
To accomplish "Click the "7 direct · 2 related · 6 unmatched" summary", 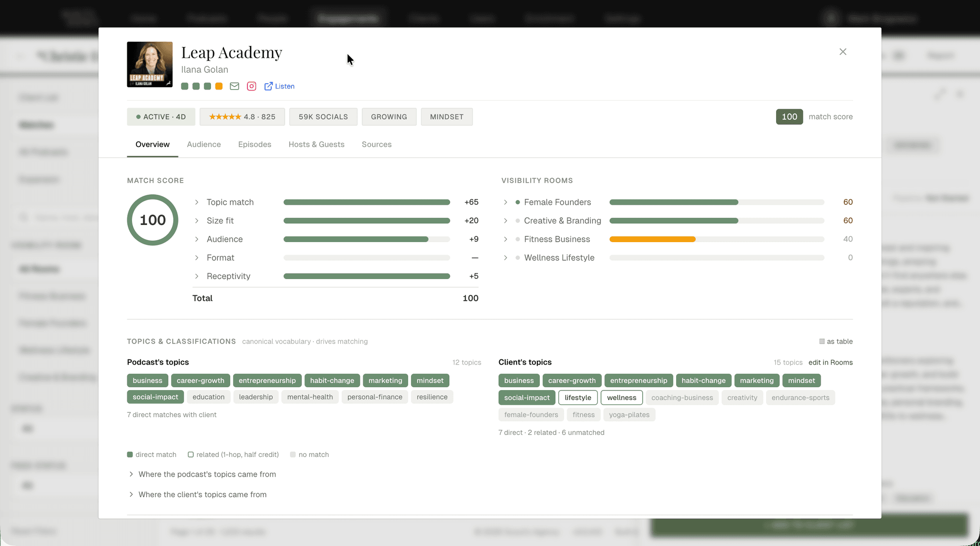I will click(x=551, y=433).
